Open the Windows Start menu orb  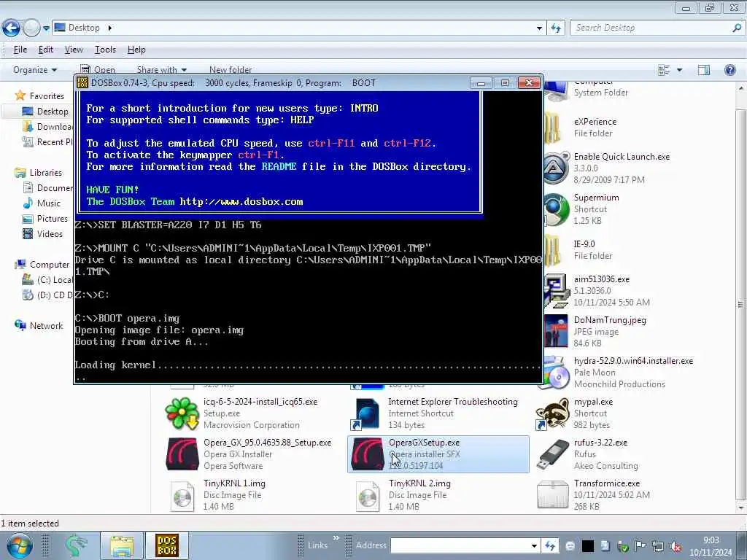(20, 545)
